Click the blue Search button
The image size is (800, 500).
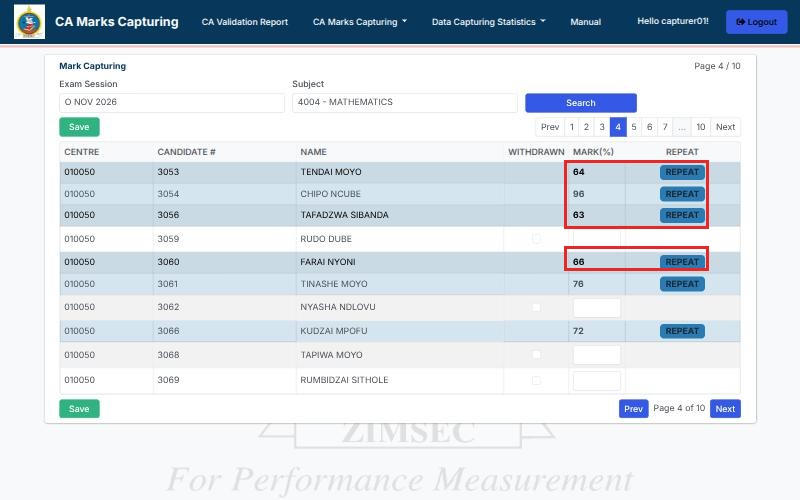pyautogui.click(x=581, y=103)
